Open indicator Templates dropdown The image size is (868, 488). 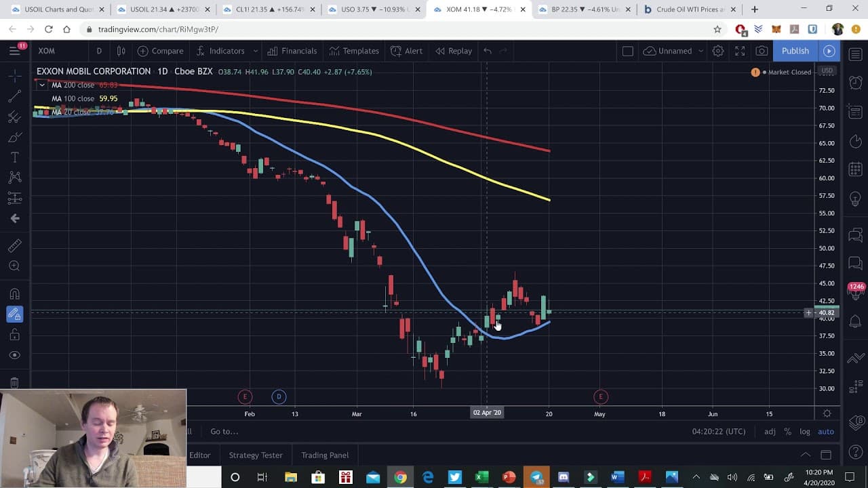click(354, 51)
